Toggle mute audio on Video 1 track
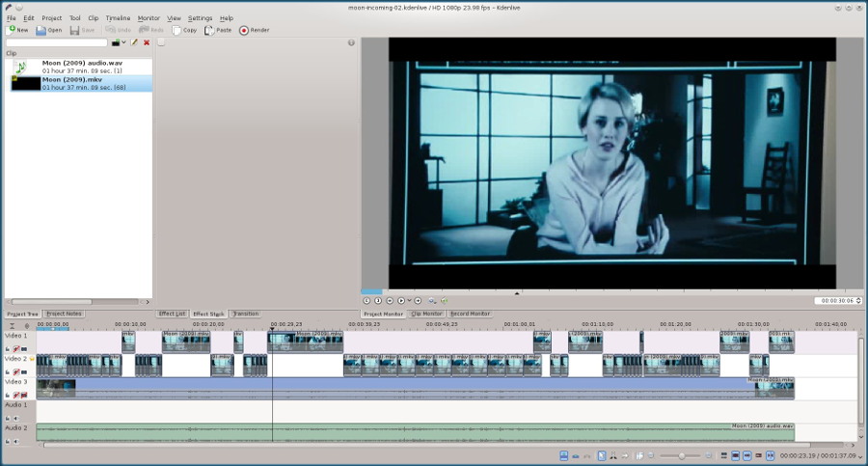This screenshot has height=466, width=868. point(16,349)
